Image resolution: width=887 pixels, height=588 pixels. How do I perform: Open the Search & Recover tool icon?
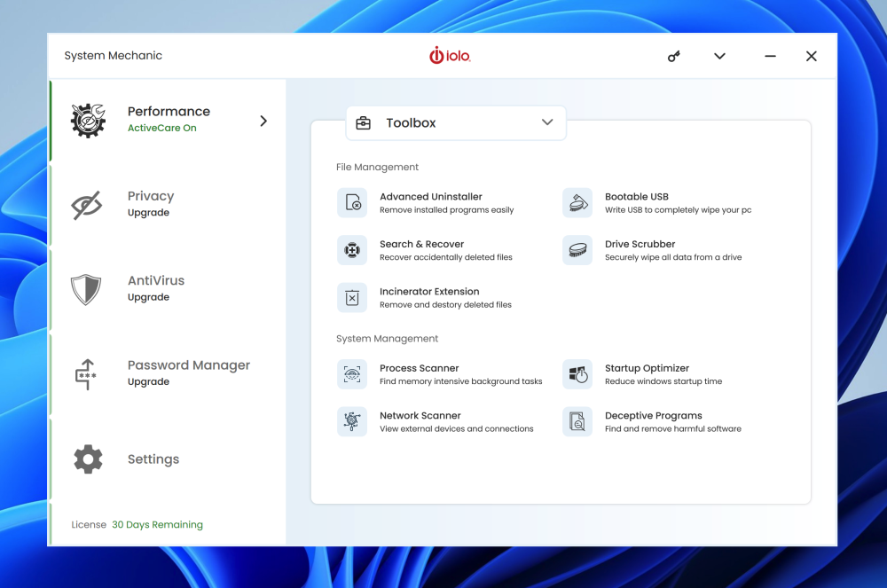(x=352, y=250)
